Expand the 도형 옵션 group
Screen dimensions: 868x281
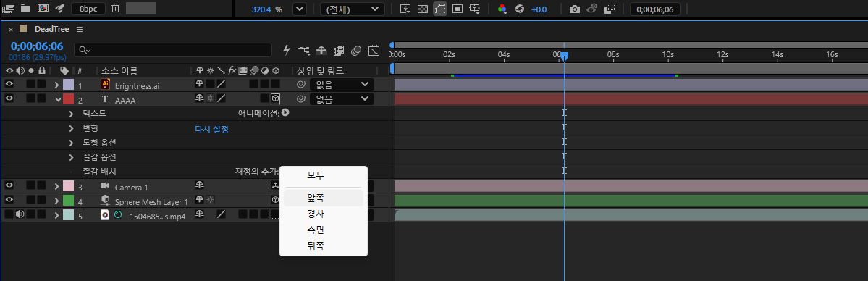click(x=72, y=143)
